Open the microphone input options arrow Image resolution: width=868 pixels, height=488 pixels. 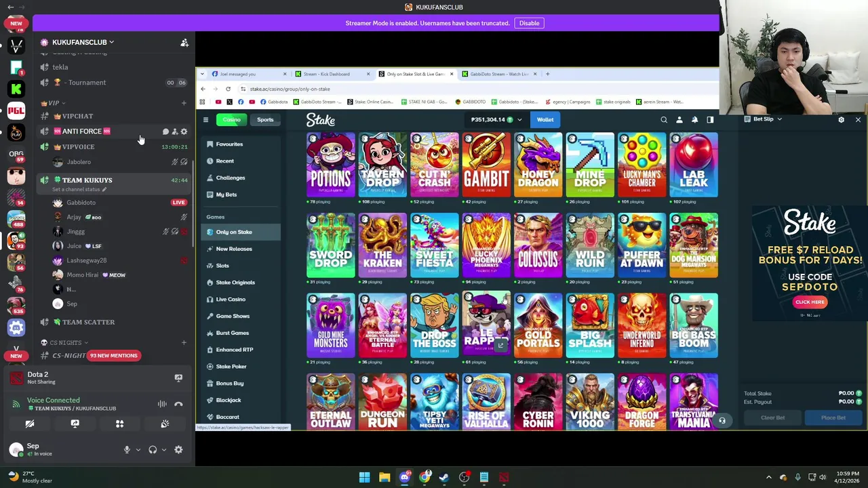point(138,449)
